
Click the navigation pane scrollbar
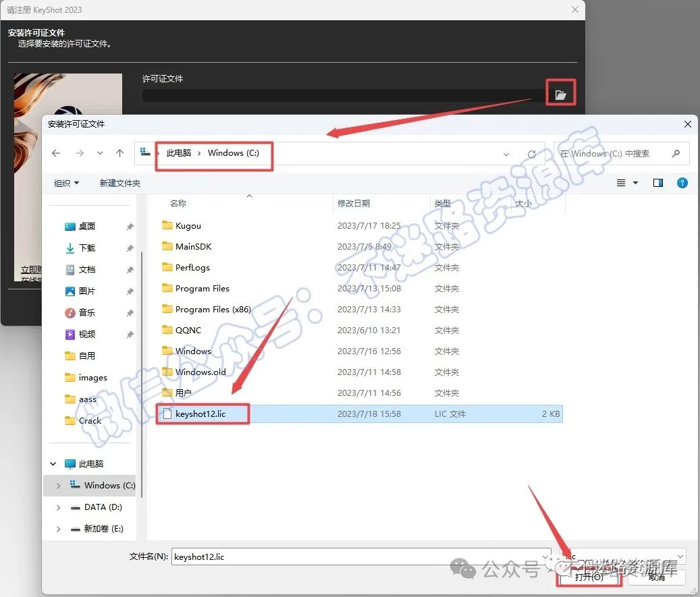tap(142, 374)
